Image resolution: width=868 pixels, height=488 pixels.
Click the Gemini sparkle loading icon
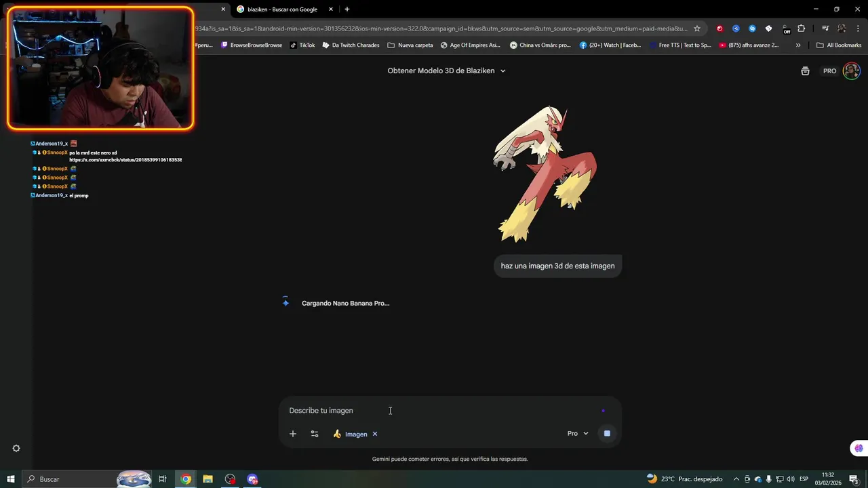[285, 302]
